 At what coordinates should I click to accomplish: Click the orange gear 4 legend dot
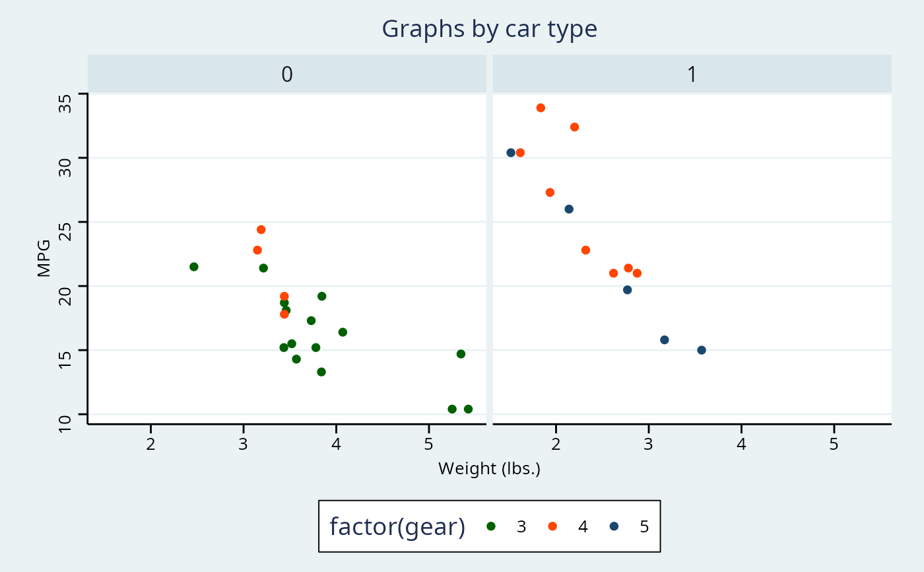552,526
